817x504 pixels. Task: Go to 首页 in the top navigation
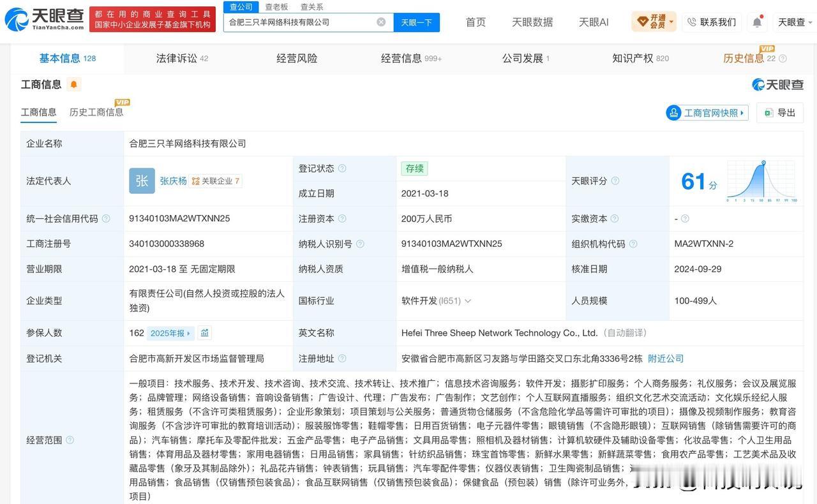click(476, 22)
